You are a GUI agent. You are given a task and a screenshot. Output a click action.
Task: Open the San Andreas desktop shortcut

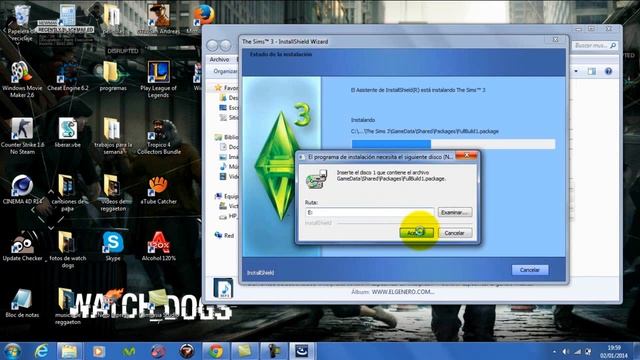point(158,19)
